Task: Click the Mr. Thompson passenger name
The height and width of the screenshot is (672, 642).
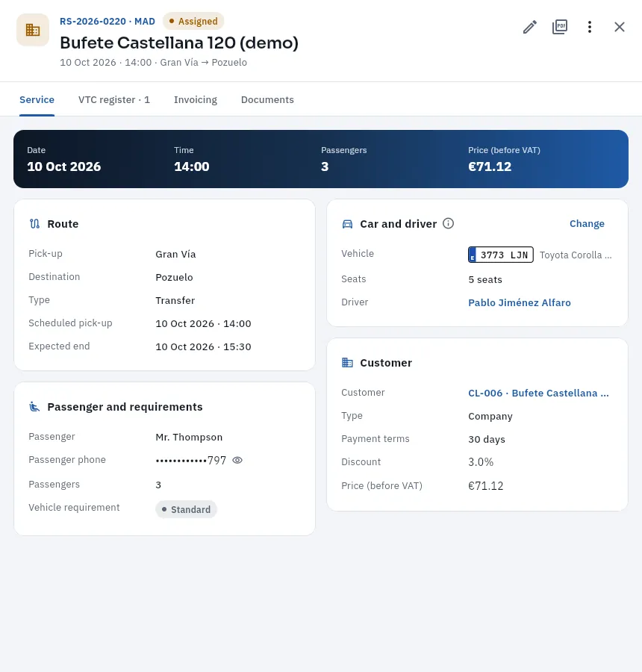Action: [189, 437]
